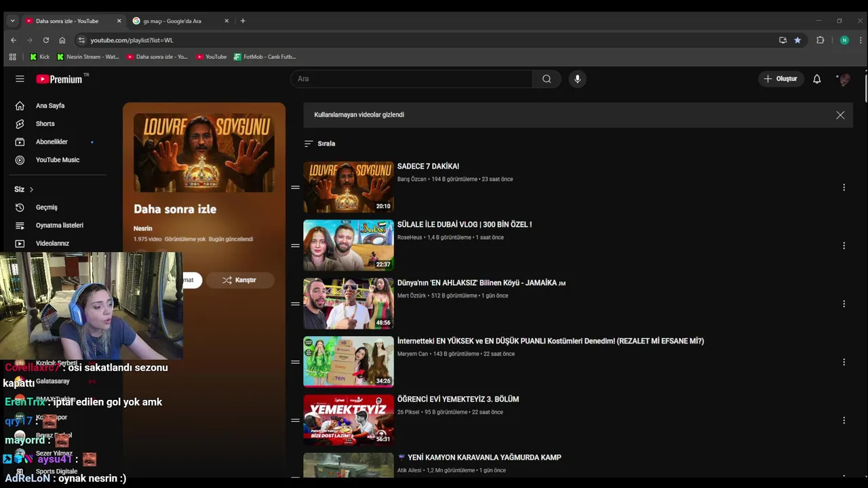
Task: Open options menu for SÜLALE İLE DUBAİ VLOG
Action: pos(844,245)
